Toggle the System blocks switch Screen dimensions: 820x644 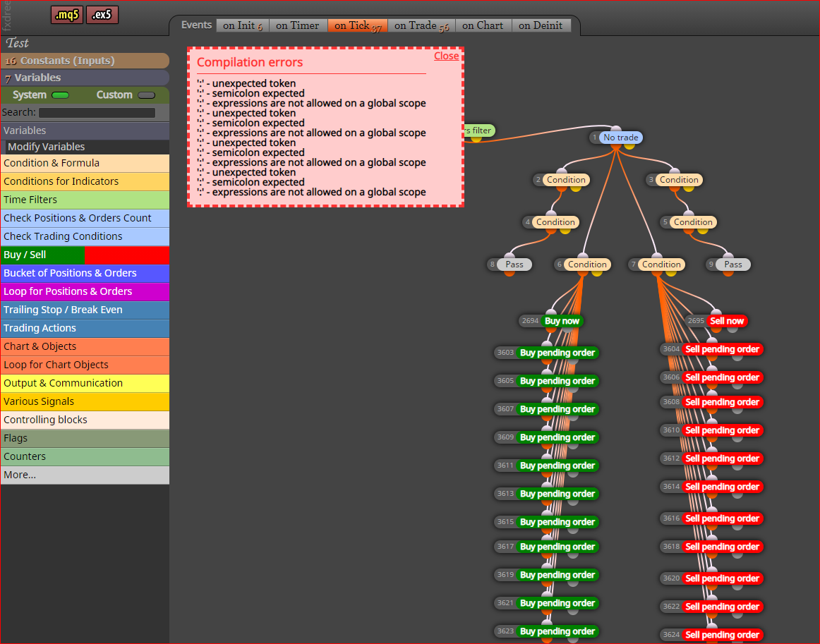point(61,95)
